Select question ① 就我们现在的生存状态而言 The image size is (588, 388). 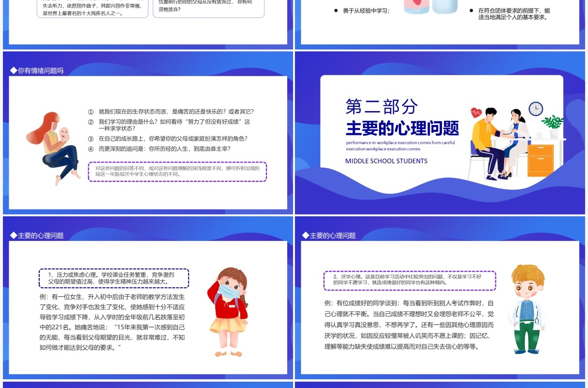point(171,112)
